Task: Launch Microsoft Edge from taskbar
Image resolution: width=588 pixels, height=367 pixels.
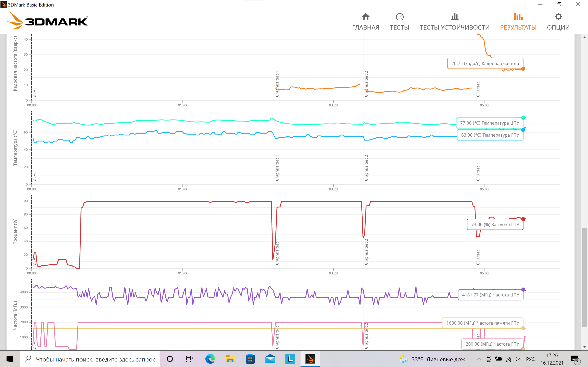Action: pos(210,359)
